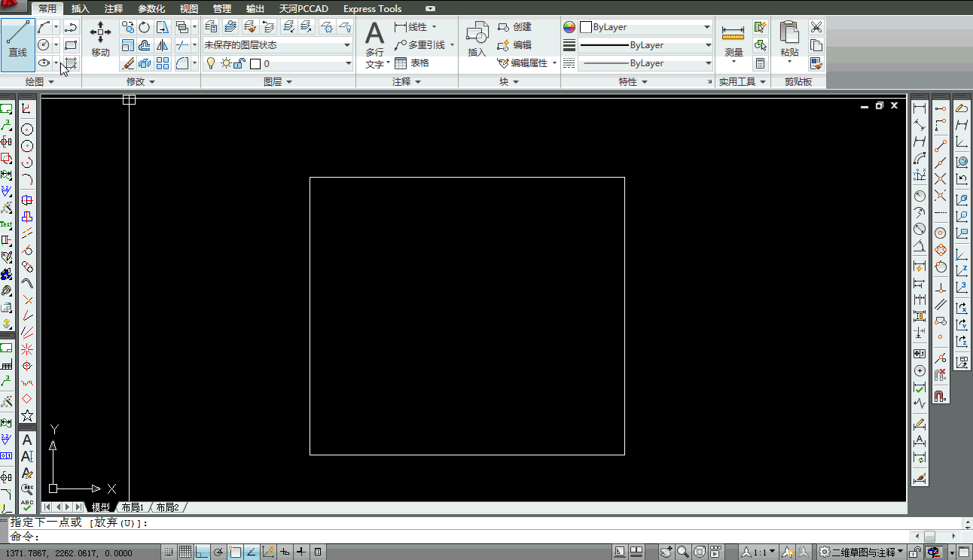The image size is (973, 560).
Task: Toggle Lineweight display in the status bar
Action: tap(301, 552)
